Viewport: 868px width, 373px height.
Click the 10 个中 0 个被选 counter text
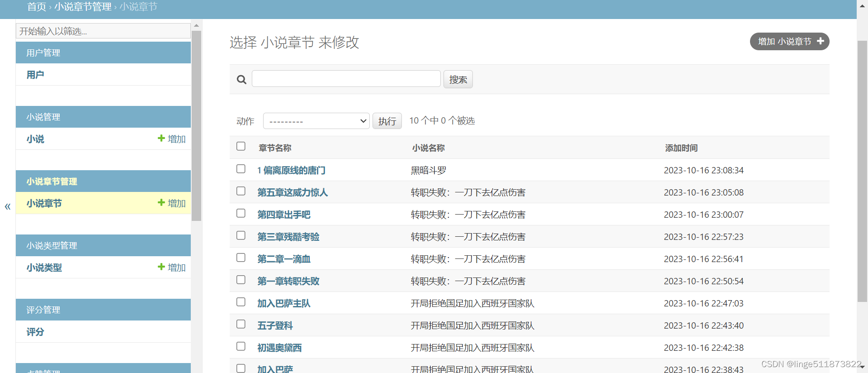[x=442, y=120]
